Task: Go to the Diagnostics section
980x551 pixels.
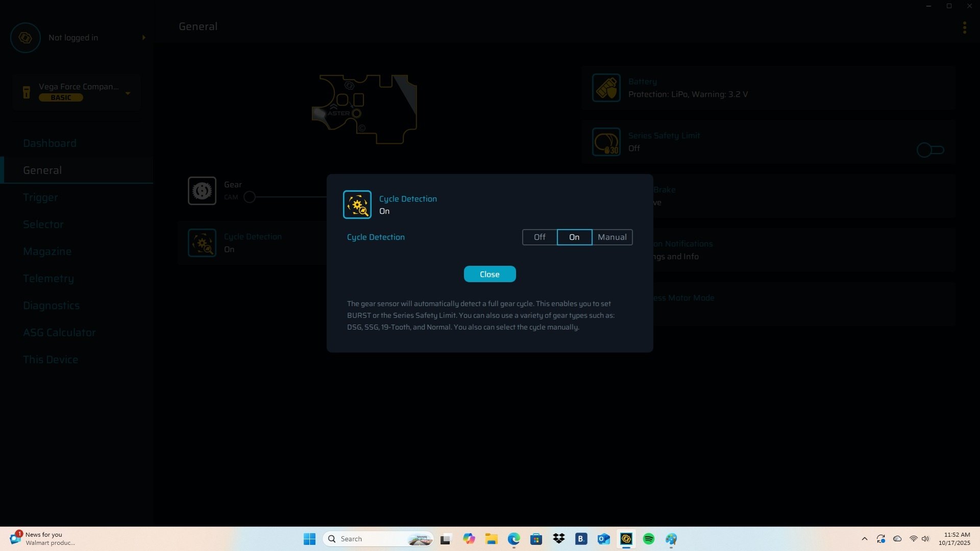Action: point(51,306)
